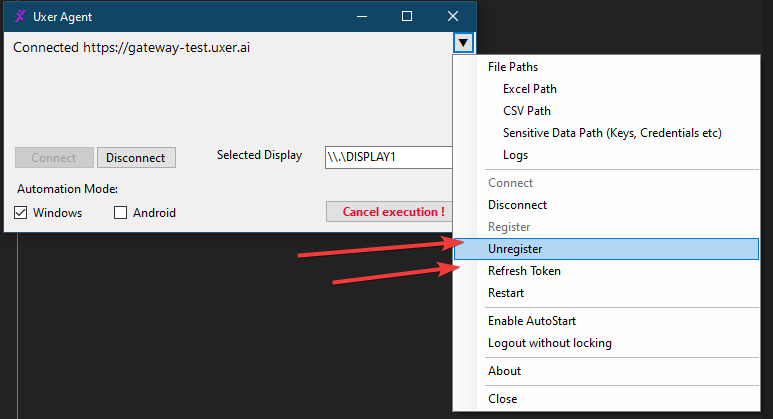
Task: Maximize the Uxer Agent window
Action: click(x=407, y=16)
